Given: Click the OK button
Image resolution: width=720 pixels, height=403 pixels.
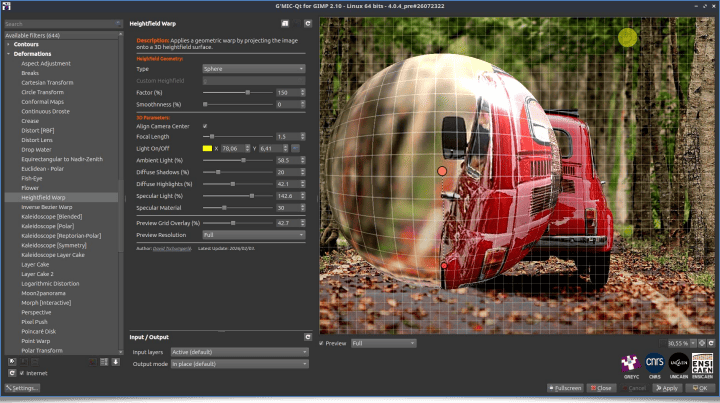Looking at the screenshot, I should 700,388.
